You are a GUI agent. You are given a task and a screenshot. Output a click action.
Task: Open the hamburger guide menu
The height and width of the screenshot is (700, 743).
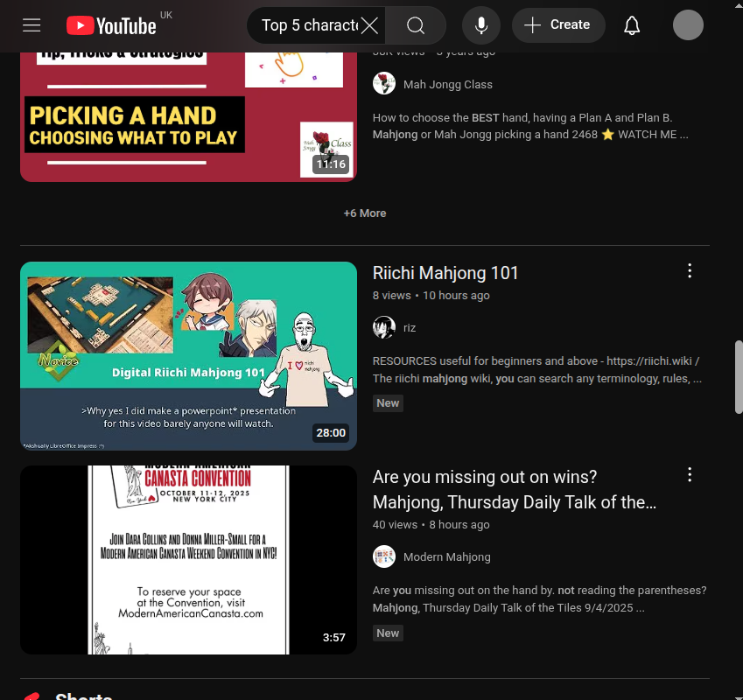tap(32, 25)
